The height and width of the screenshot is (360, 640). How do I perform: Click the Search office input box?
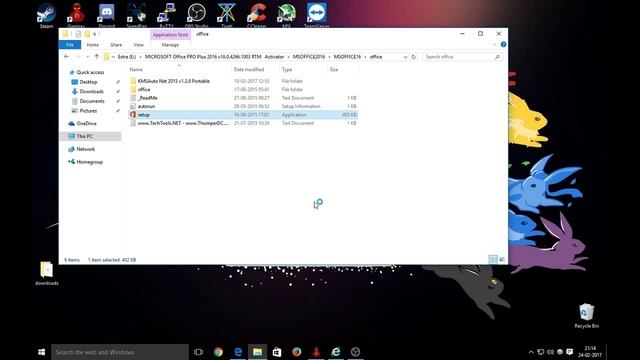click(x=462, y=57)
